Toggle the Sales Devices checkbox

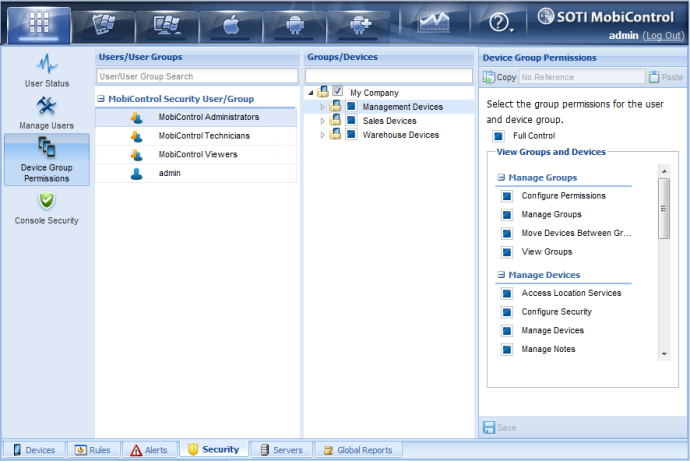click(x=351, y=120)
